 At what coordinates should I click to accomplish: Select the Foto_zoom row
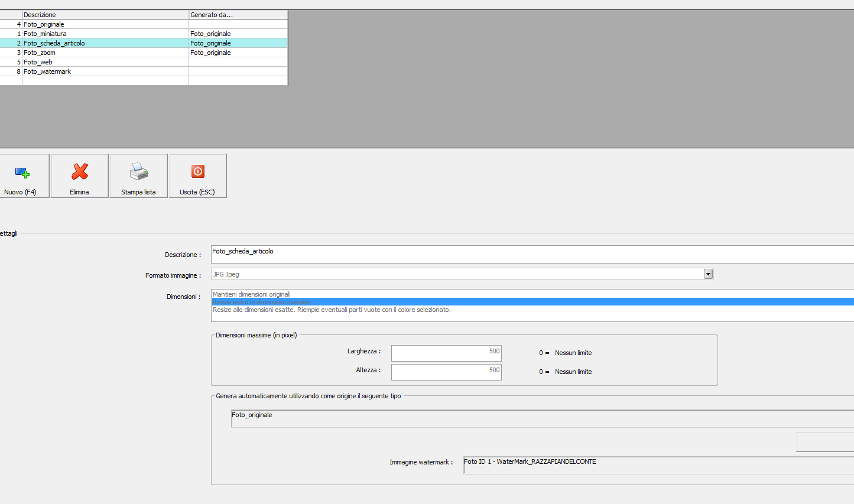[144, 53]
